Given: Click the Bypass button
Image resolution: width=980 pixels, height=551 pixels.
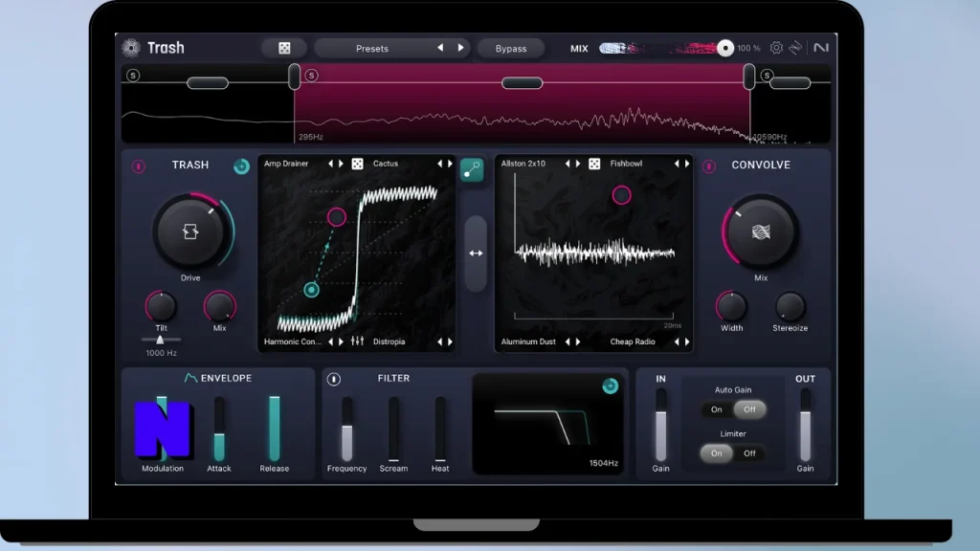Looking at the screenshot, I should click(511, 48).
